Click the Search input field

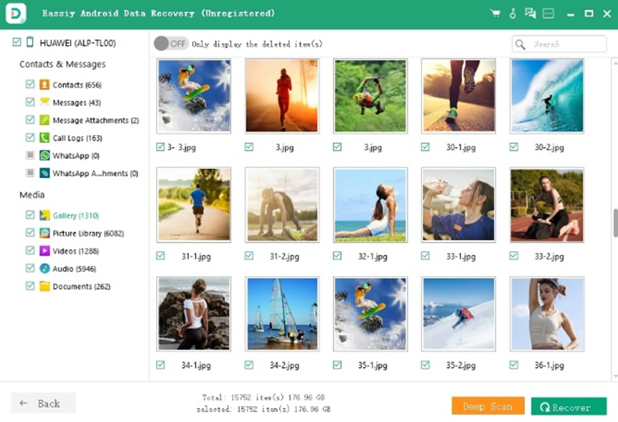point(567,44)
